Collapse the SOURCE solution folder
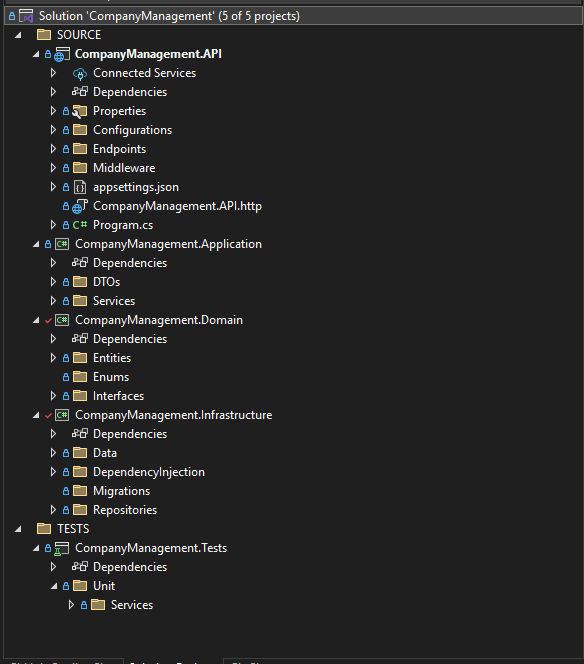 coord(18,35)
